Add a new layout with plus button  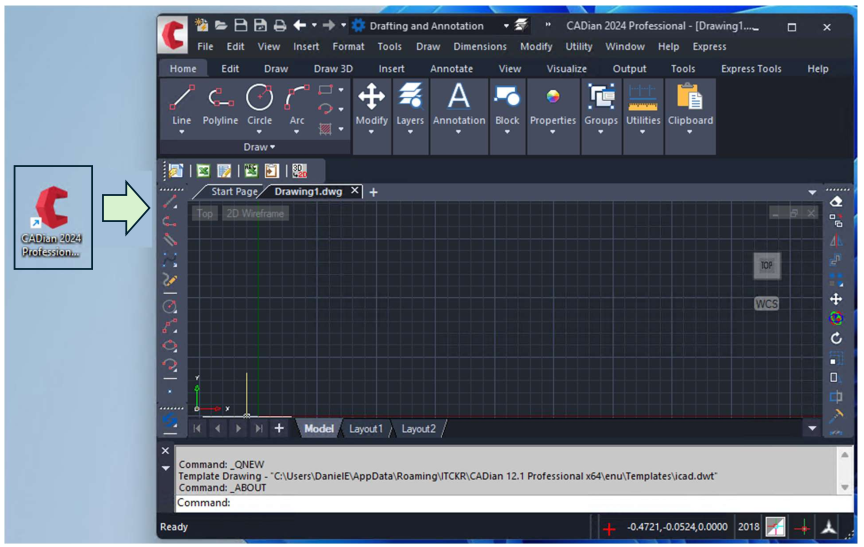coord(279,428)
